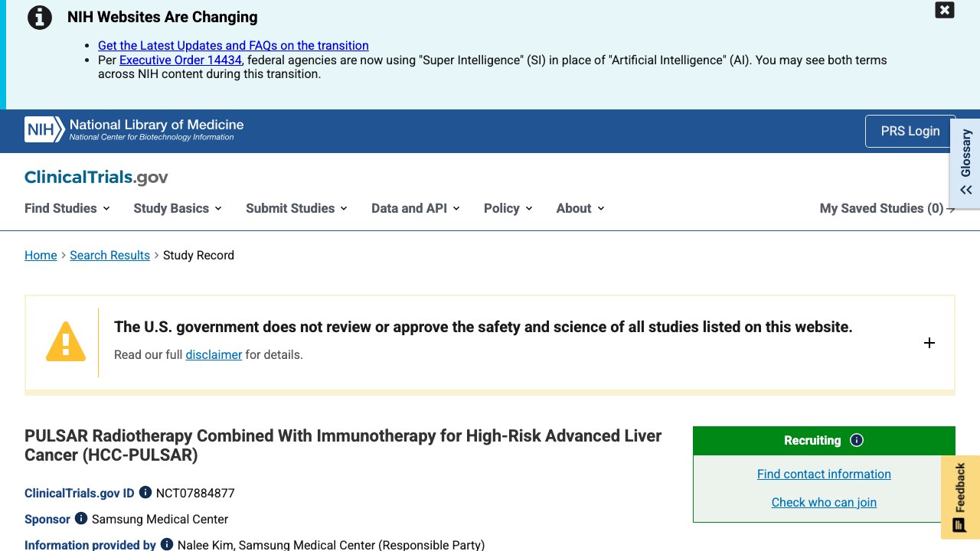Viewport: 980px width, 551px height.
Task: Click the PULSAR Radiotherapy study title
Action: (343, 445)
